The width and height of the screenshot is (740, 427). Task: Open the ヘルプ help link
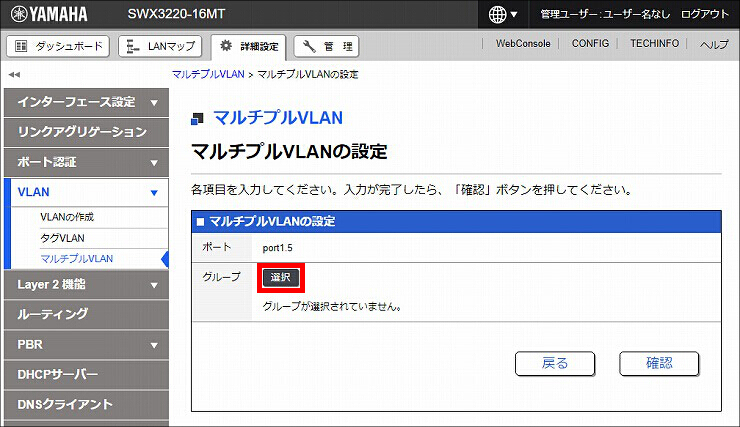pos(714,44)
